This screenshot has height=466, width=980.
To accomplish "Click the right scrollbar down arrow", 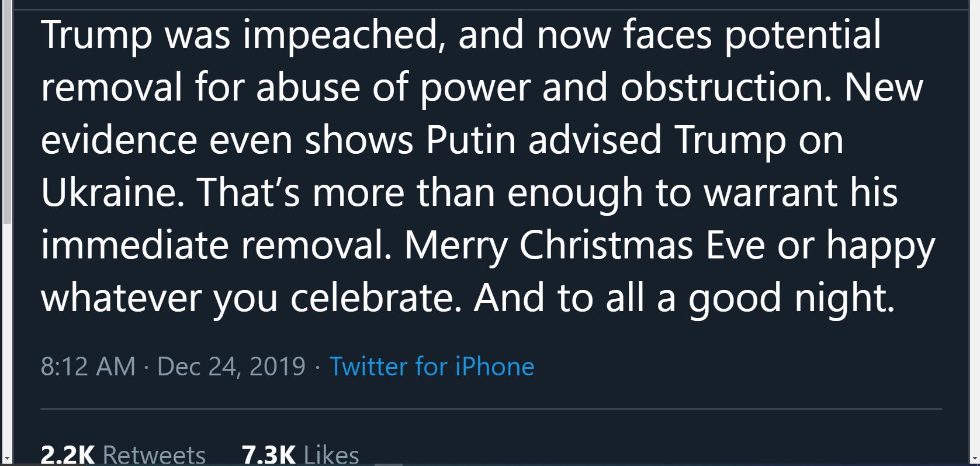I will (974, 458).
